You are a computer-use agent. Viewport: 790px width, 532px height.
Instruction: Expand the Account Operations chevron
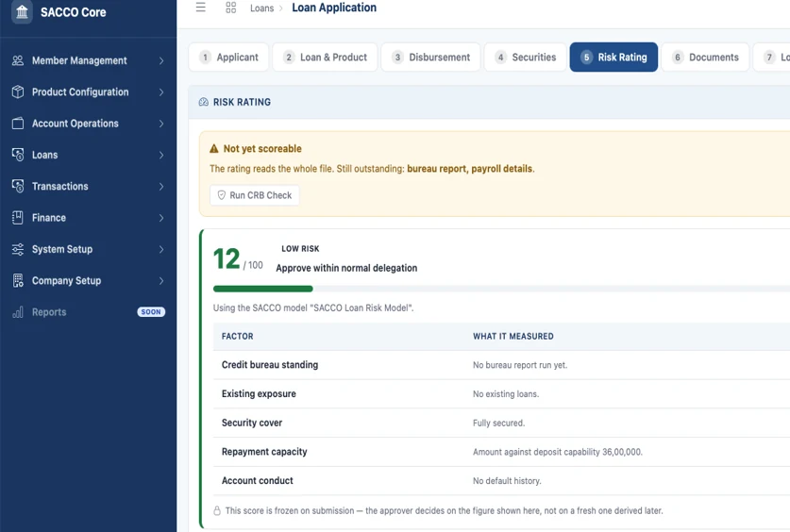[x=161, y=124]
